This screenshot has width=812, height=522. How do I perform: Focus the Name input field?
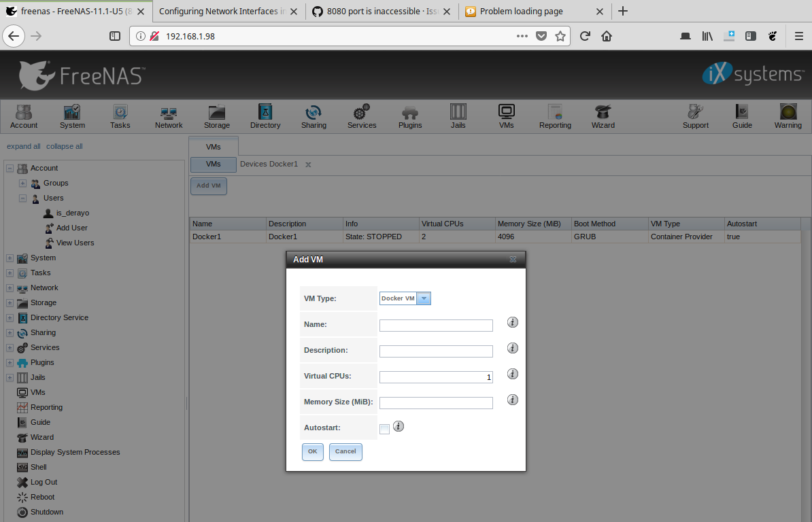[x=436, y=326]
